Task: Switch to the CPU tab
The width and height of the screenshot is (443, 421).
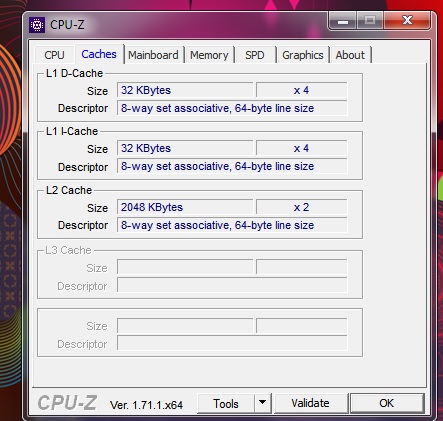Action: 54,55
